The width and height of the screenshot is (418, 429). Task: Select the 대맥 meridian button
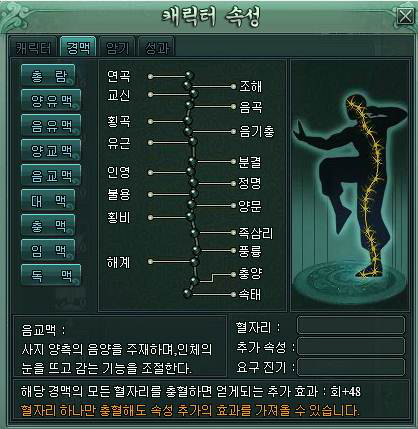[x=49, y=201]
